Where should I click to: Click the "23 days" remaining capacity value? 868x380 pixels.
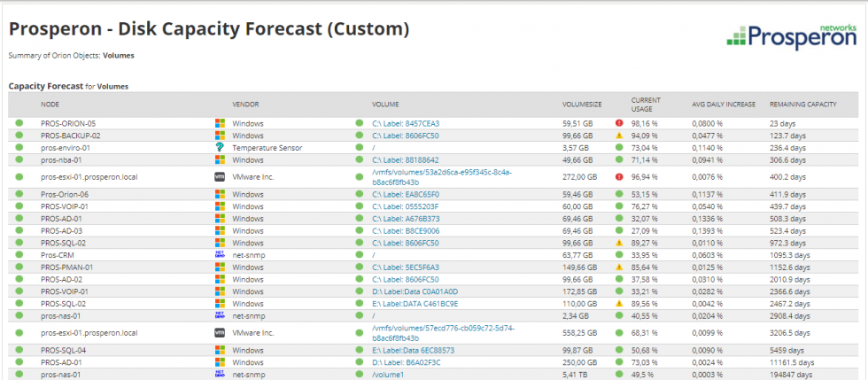(x=781, y=123)
